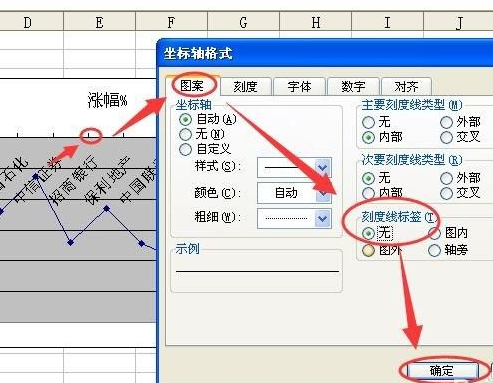Viewport: 493px width, 383px height.
Task: Select 自动(A) axis radio button
Action: point(185,119)
